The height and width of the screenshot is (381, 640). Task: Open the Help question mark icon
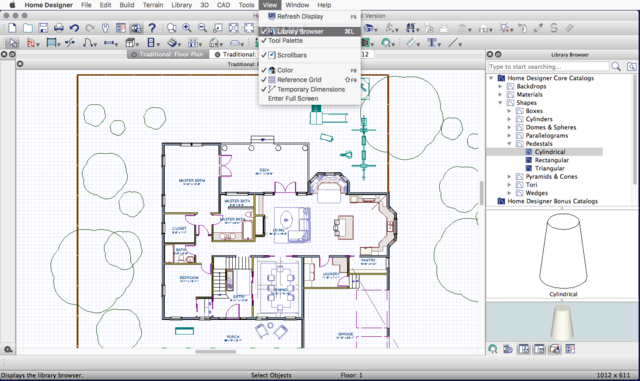click(x=152, y=28)
